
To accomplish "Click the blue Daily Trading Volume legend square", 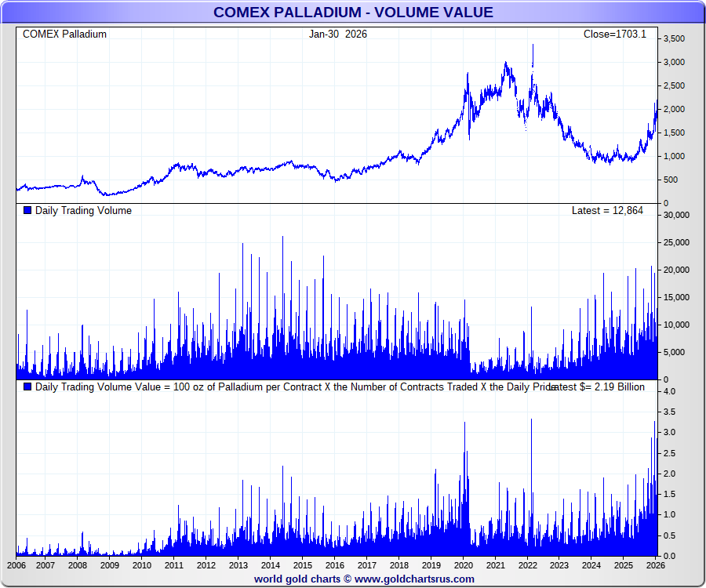I will tap(28, 210).
